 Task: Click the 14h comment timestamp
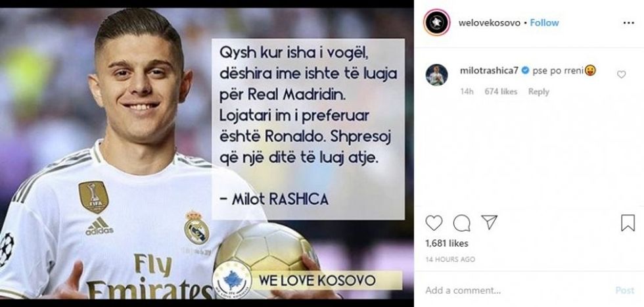pos(467,91)
